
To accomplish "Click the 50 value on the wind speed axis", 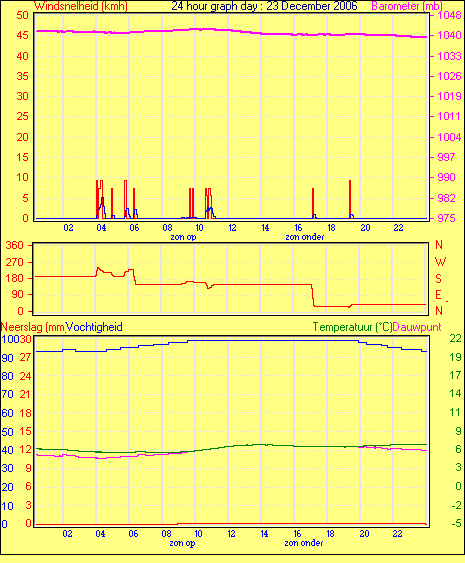I will [x=22, y=15].
